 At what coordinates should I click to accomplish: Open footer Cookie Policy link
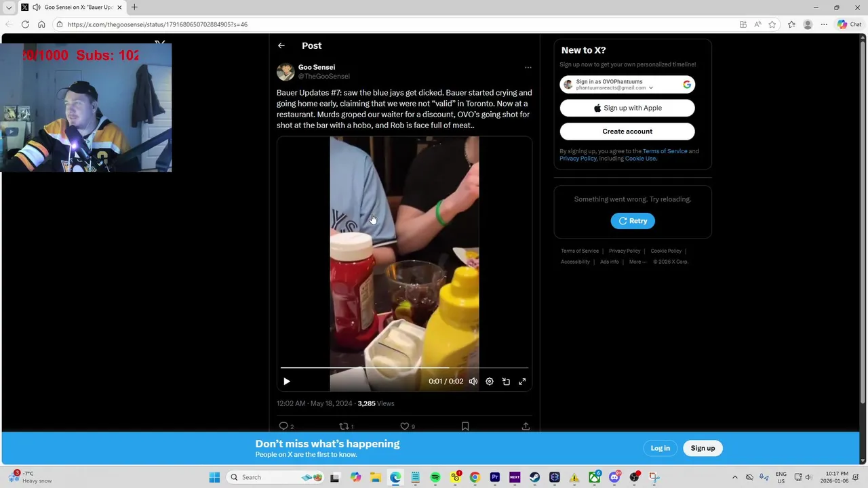[x=666, y=251]
